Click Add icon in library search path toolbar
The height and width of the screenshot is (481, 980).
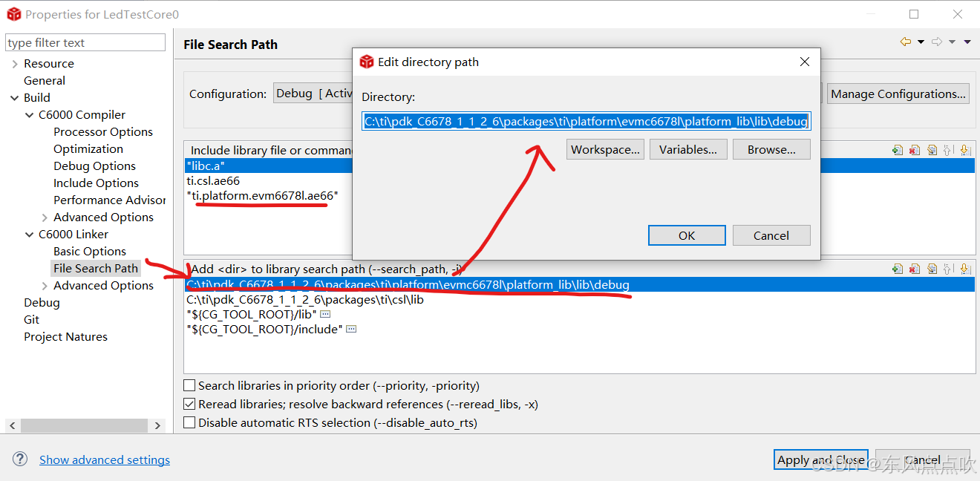click(x=898, y=269)
